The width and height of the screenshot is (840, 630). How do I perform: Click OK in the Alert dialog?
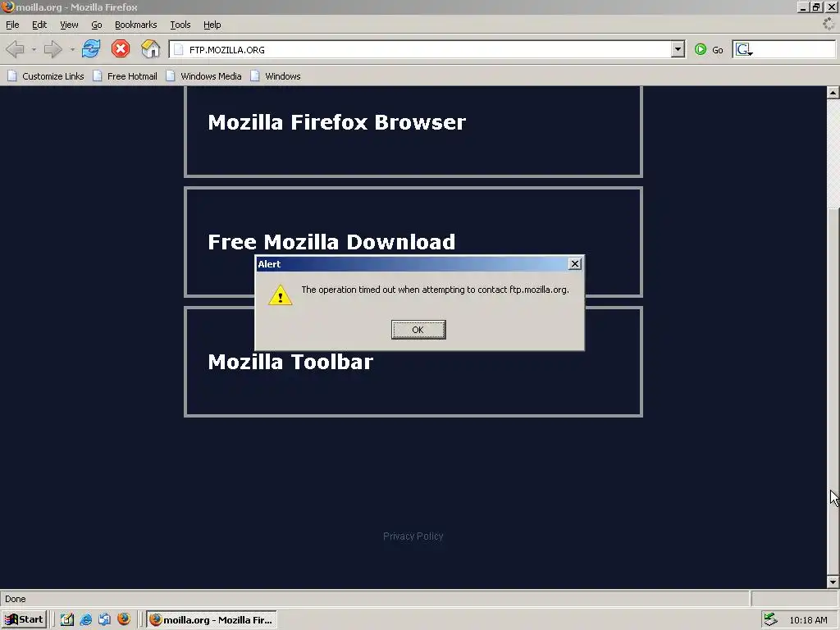[418, 330]
